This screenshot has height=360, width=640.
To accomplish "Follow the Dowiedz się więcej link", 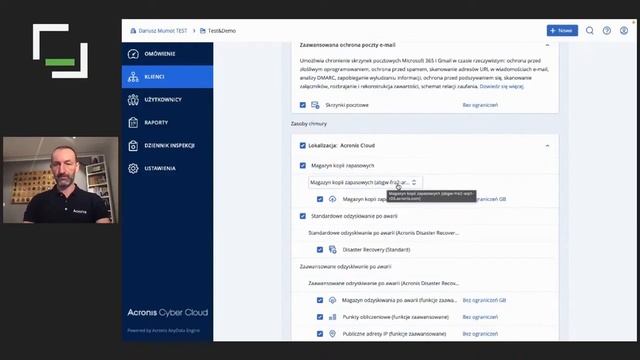I will tap(502, 86).
